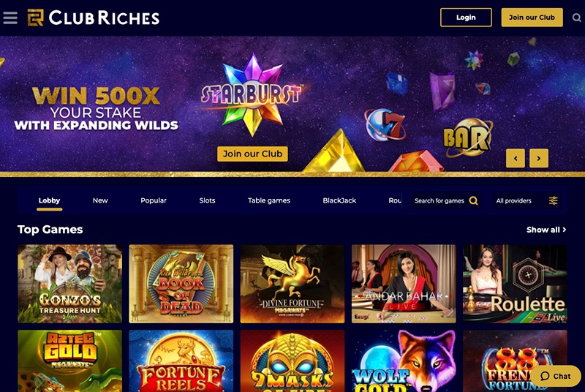Launch the Book of Dead game

tap(181, 284)
